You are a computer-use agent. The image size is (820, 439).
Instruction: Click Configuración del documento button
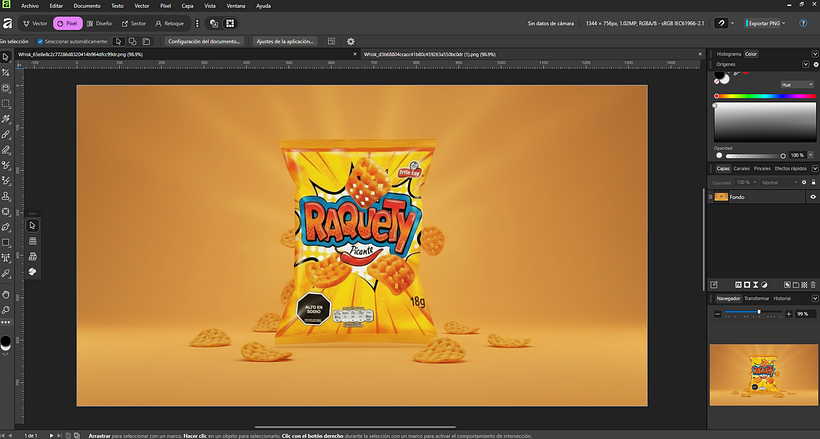(204, 41)
